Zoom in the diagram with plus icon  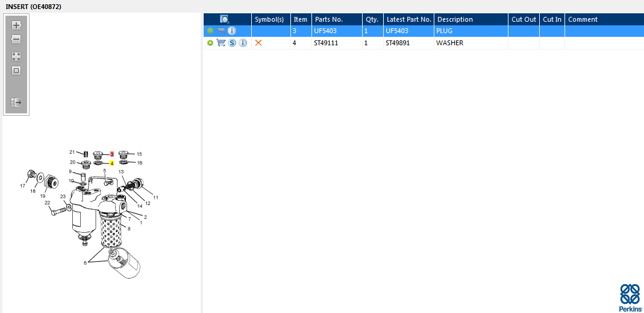(16, 25)
